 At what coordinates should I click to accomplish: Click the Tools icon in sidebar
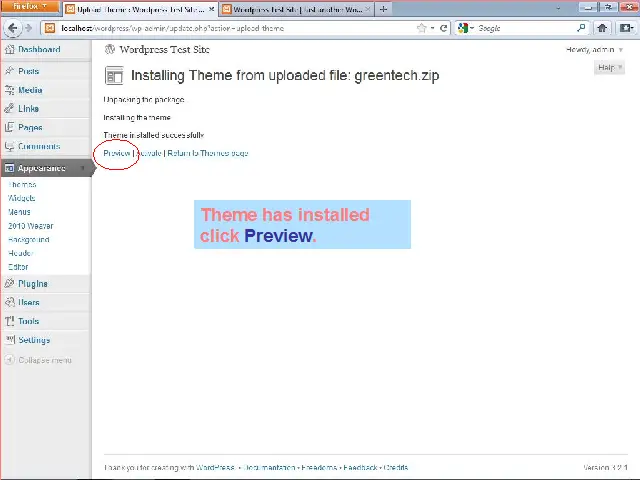click(9, 321)
